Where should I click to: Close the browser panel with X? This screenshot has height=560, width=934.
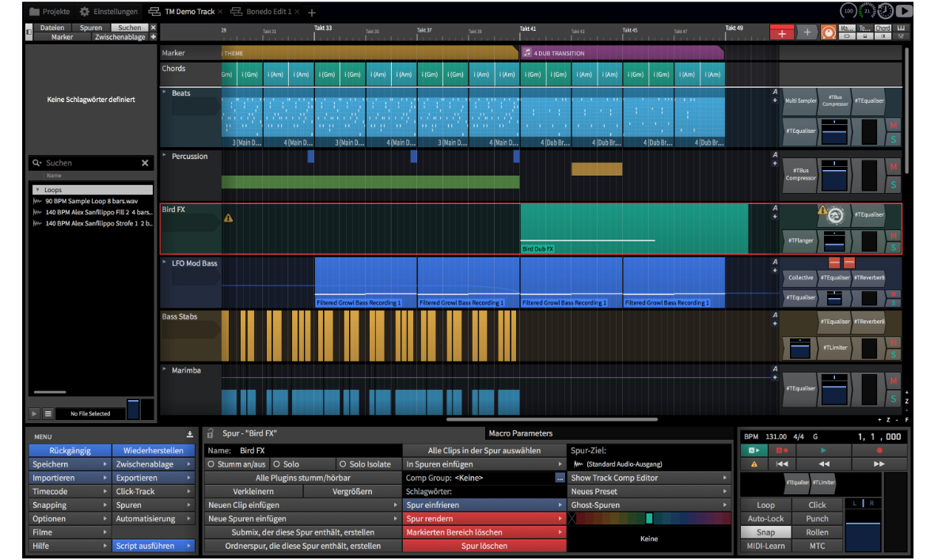[x=153, y=28]
